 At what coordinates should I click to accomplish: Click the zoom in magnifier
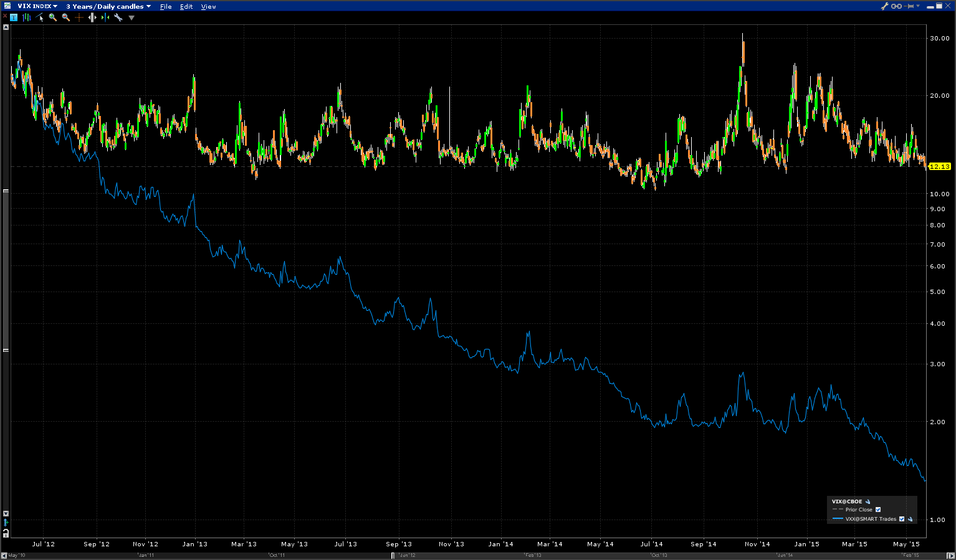53,17
